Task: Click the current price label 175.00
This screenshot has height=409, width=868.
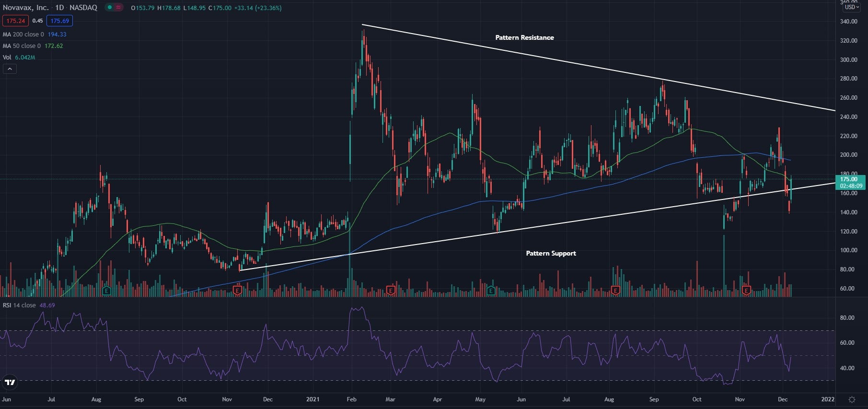Action: 849,179
